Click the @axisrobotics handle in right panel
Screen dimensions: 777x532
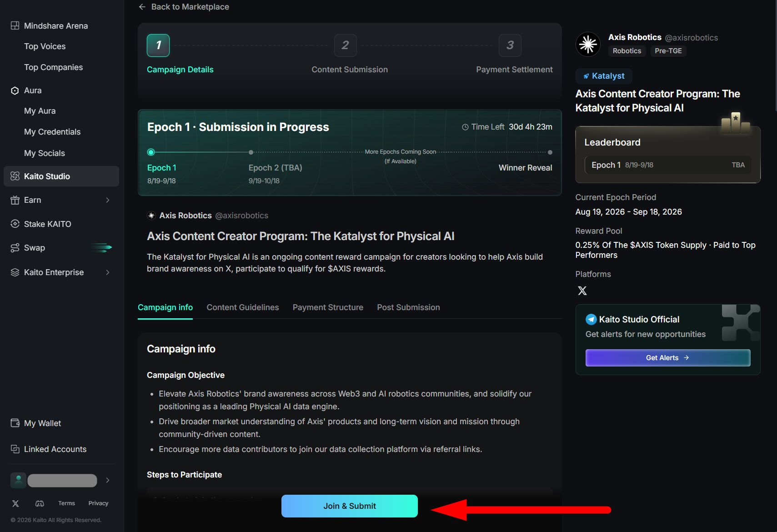692,38
